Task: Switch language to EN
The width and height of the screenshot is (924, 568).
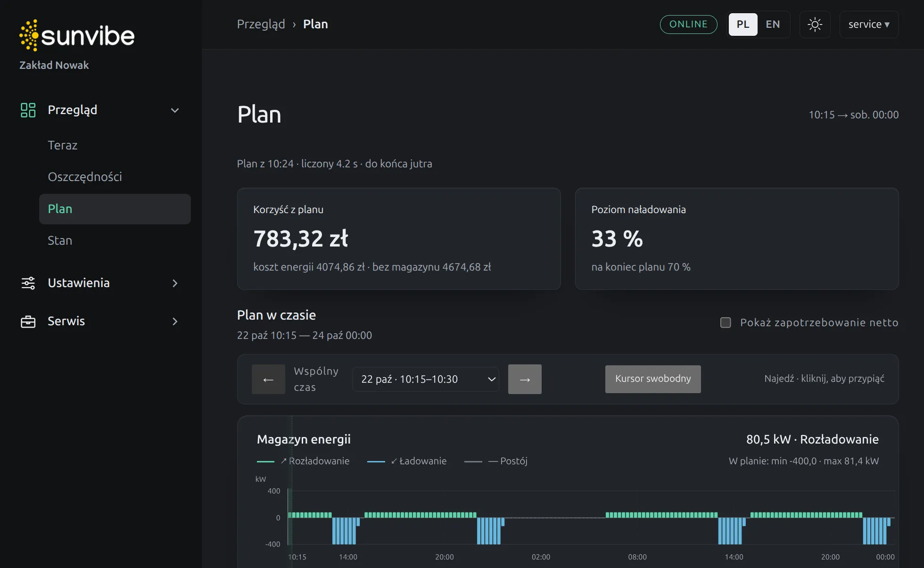Action: click(773, 25)
